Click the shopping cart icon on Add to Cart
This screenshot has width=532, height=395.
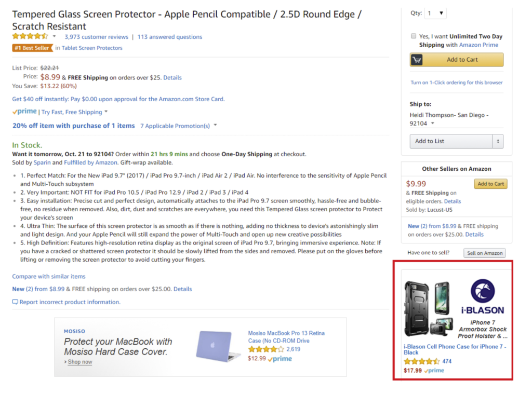pos(417,60)
